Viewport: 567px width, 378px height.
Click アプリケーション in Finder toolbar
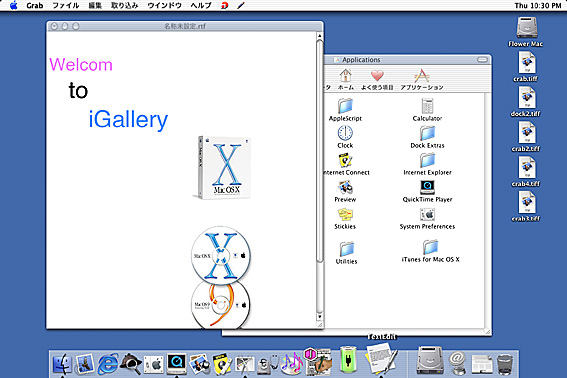[x=422, y=80]
